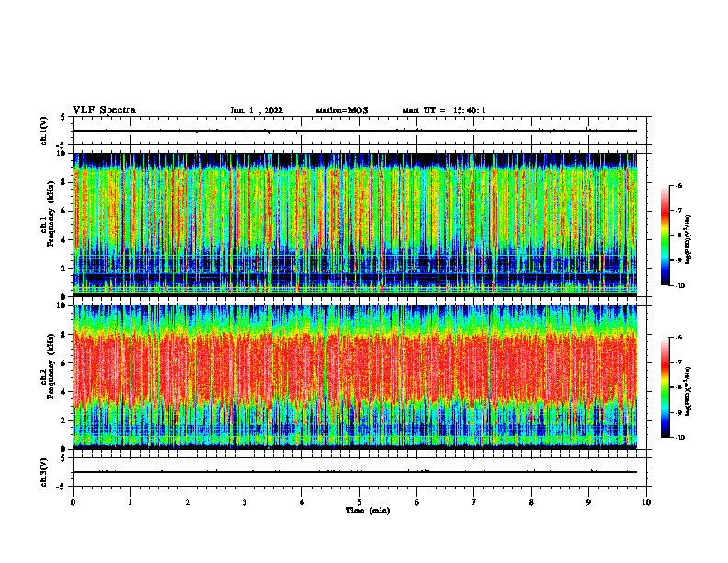728x563 pixels.
Task: Click Time axis tick label "4"
Action: (x=302, y=502)
